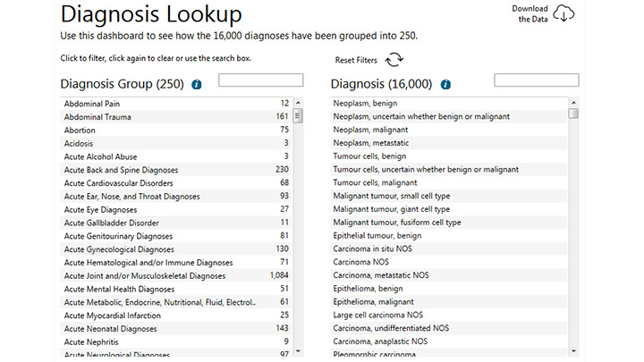The image size is (644, 362).
Task: Select Tumour cells, malignant row
Action: coord(449,182)
